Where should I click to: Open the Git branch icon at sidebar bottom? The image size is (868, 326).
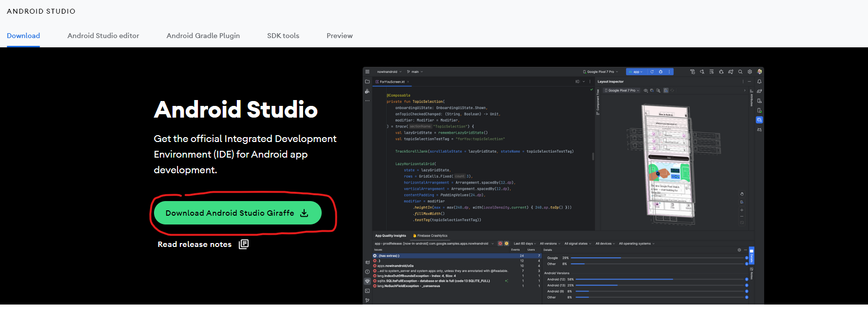click(367, 300)
